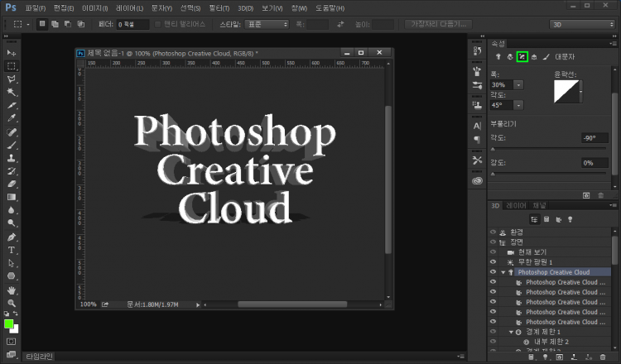Select the Move tool in the toolbox

pyautogui.click(x=12, y=53)
